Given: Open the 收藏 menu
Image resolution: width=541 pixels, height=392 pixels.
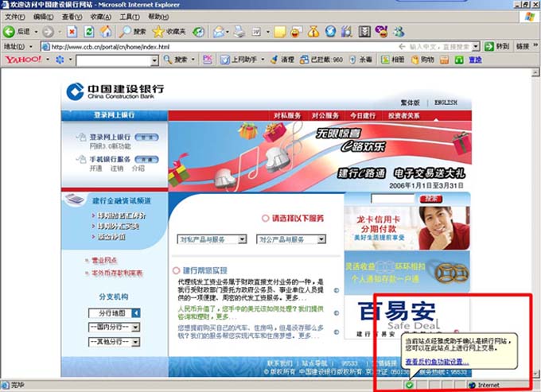Looking at the screenshot, I should click(x=101, y=17).
